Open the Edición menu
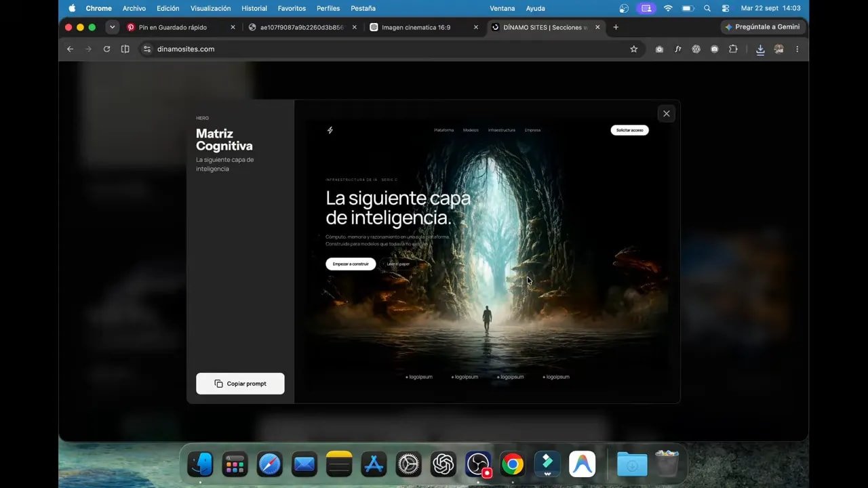Viewport: 868px width, 488px height. point(168,8)
